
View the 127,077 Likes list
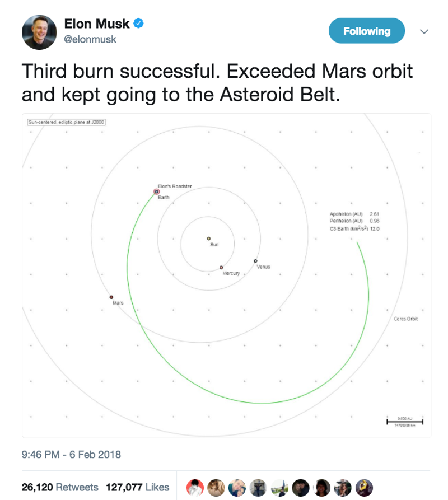pyautogui.click(x=138, y=487)
